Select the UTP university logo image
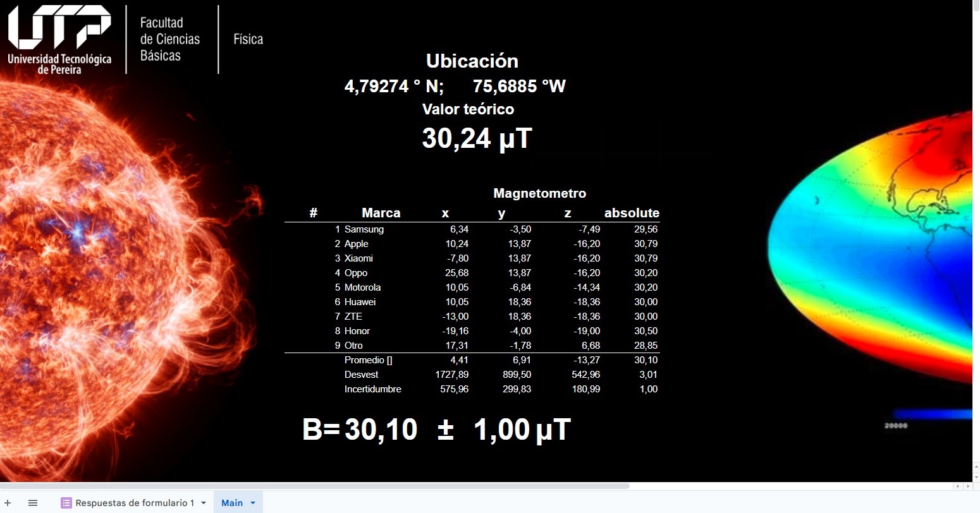 (x=60, y=39)
